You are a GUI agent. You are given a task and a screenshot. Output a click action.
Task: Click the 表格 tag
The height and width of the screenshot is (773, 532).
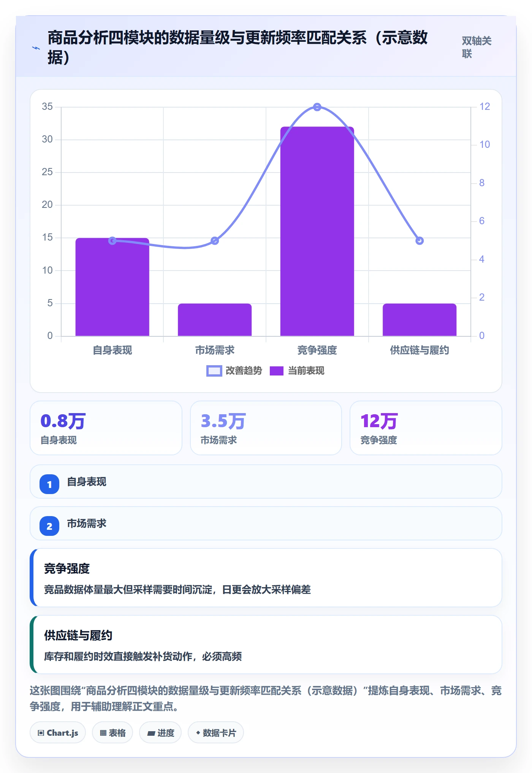point(112,733)
